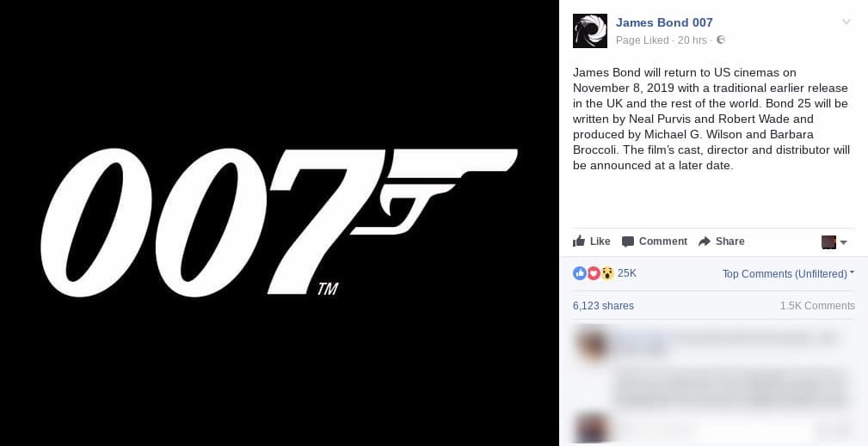Click the 007 gun logo image
This screenshot has width=868, height=446.
pos(279,223)
